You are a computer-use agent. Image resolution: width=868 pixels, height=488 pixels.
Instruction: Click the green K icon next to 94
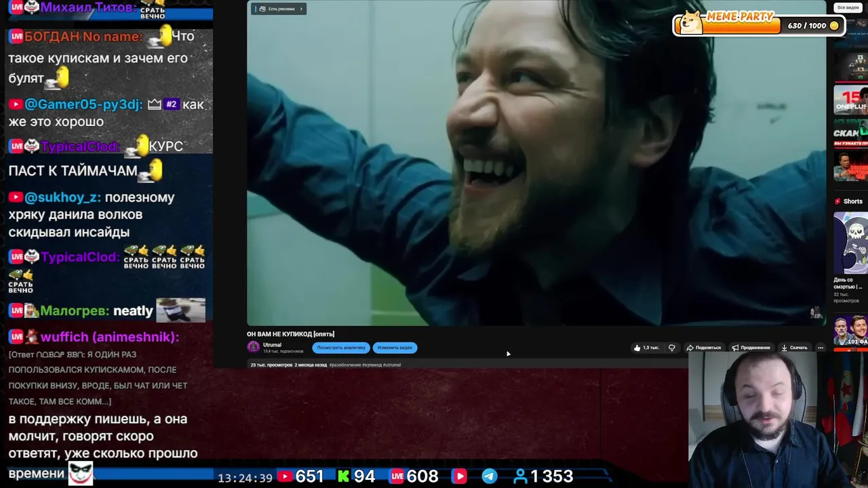(x=344, y=476)
